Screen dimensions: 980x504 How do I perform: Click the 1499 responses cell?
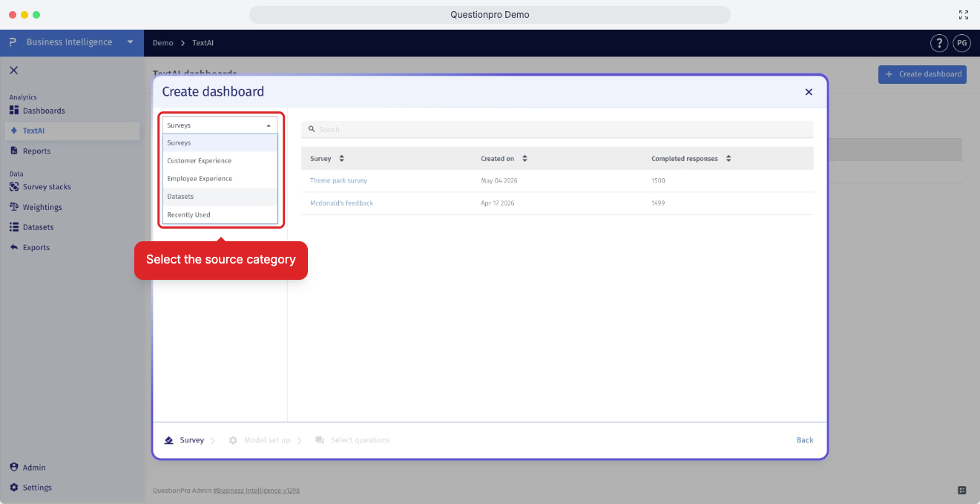tap(659, 203)
